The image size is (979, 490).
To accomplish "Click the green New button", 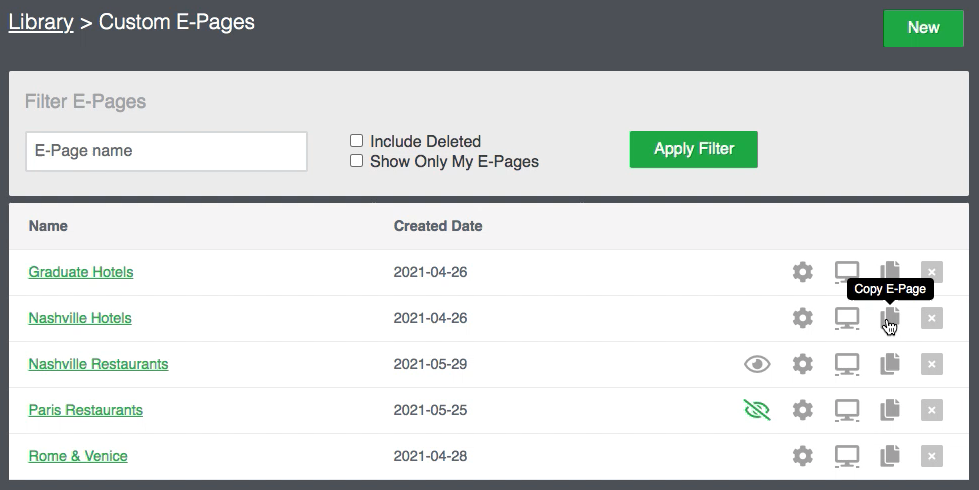I will 923,28.
